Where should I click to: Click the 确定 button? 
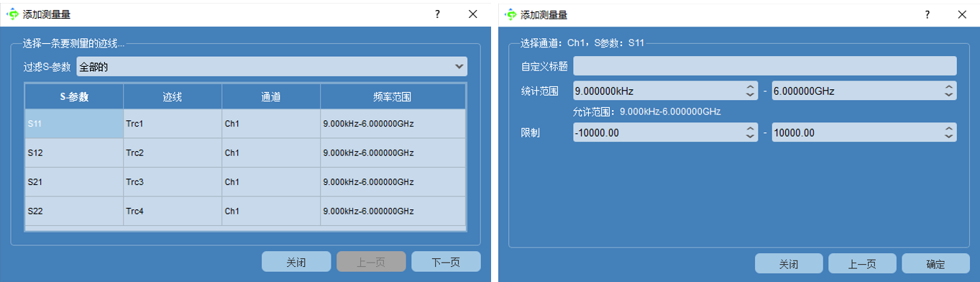click(936, 263)
